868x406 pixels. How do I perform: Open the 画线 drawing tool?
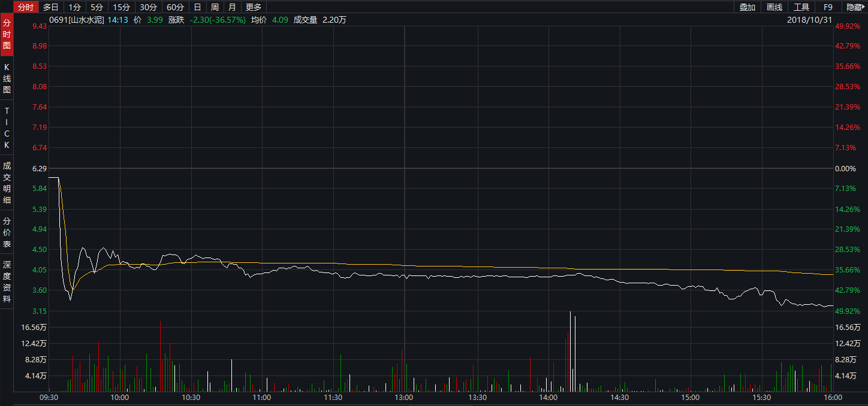[774, 7]
